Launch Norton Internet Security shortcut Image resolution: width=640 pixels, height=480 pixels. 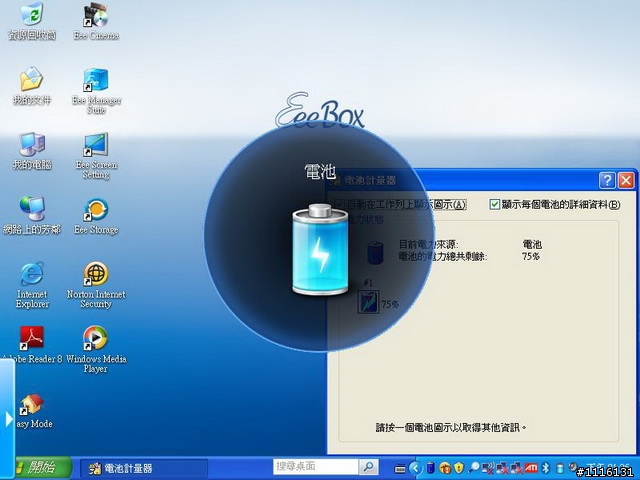click(x=96, y=285)
